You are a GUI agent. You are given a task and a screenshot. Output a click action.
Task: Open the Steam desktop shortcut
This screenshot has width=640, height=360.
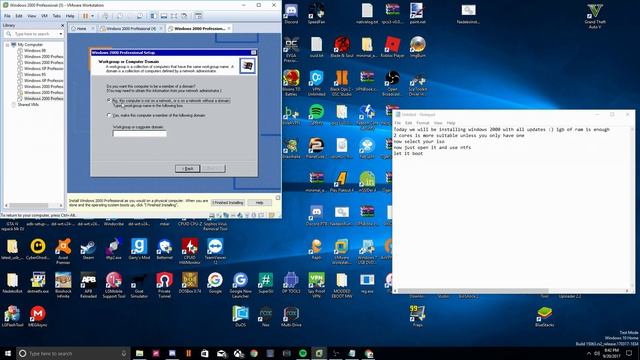coord(88,249)
